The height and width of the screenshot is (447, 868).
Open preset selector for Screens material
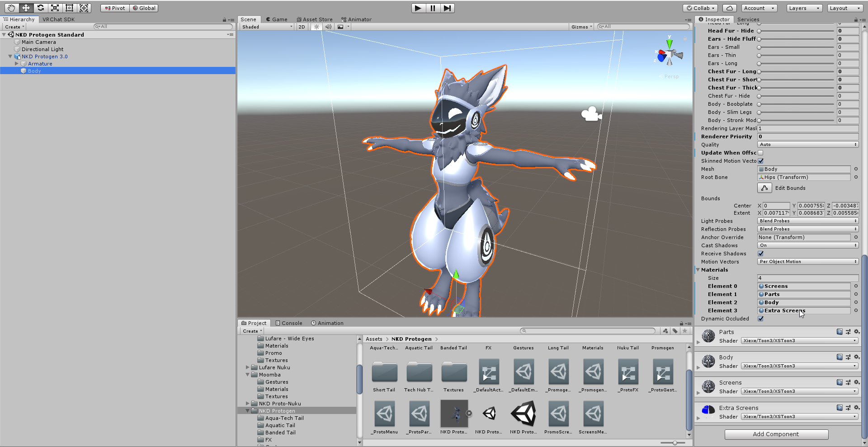(848, 382)
